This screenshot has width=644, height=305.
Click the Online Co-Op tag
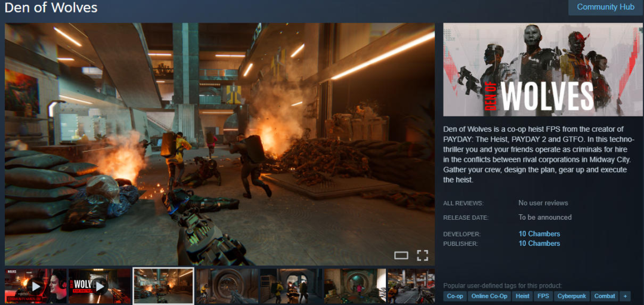pos(489,296)
